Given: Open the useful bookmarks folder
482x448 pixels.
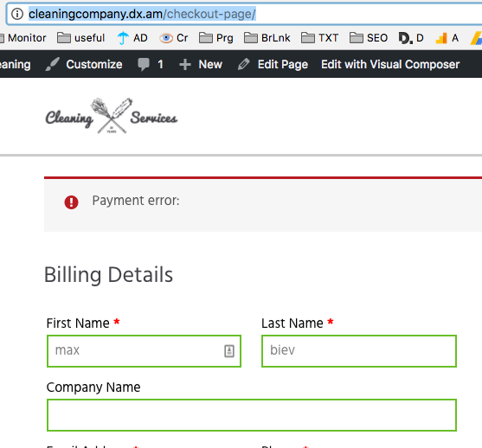Looking at the screenshot, I should [x=81, y=38].
